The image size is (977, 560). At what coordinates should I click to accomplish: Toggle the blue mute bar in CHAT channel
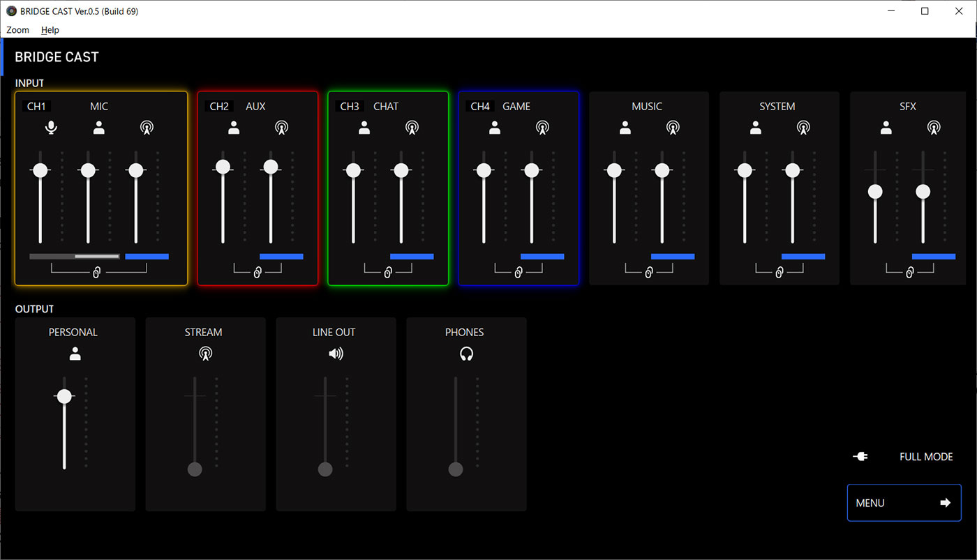[412, 257]
